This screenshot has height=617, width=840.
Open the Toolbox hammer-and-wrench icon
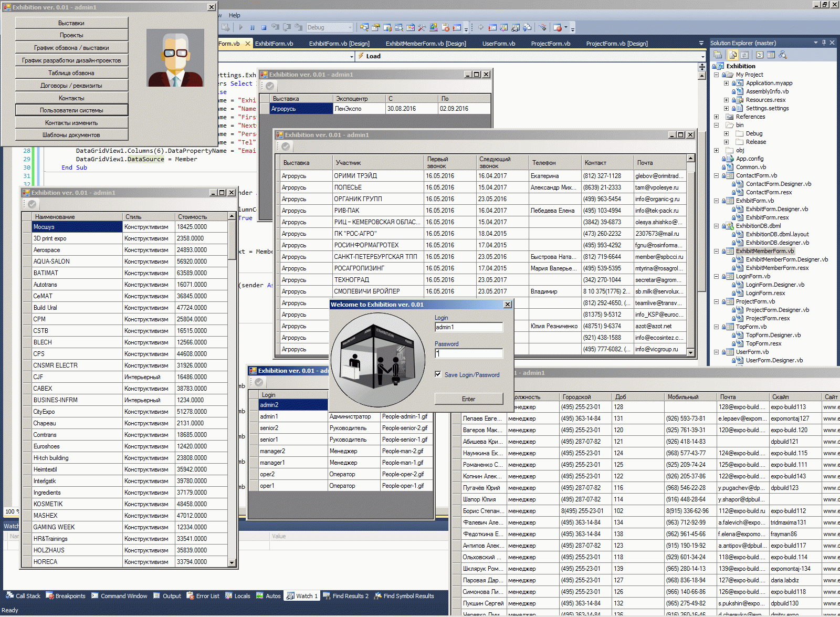[422, 27]
